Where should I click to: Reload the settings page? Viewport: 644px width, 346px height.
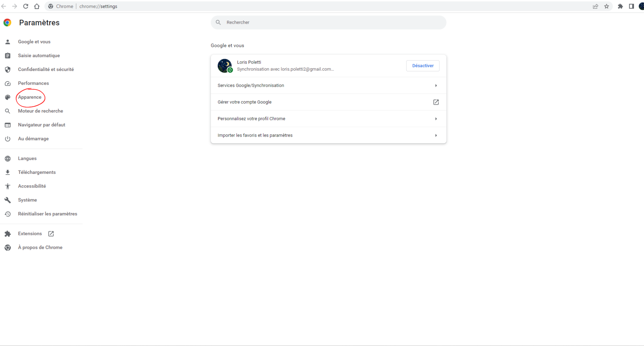pyautogui.click(x=25, y=6)
